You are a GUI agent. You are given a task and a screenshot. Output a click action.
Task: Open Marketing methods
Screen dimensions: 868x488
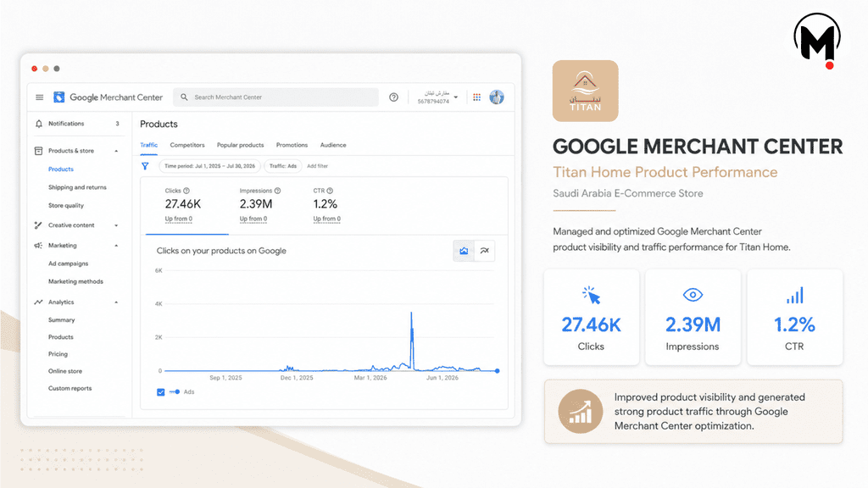coord(75,281)
